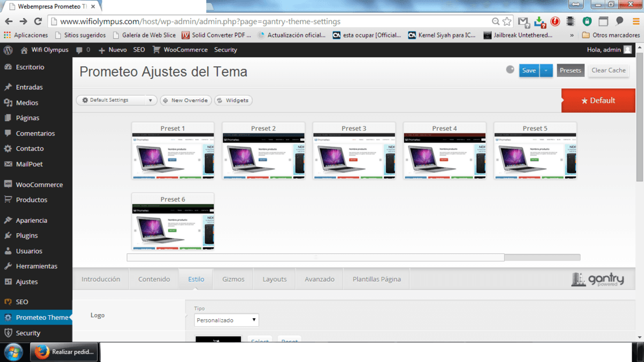
Task: Open the Default Settings dropdown
Action: (117, 100)
